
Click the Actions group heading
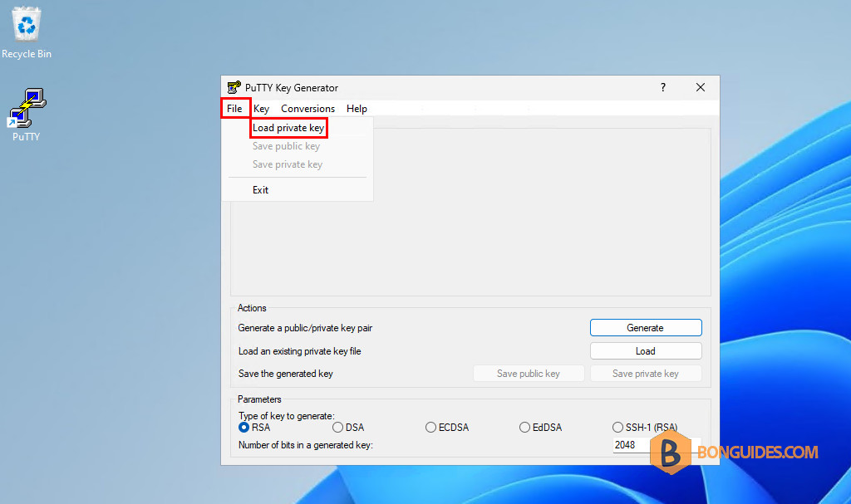[252, 307]
